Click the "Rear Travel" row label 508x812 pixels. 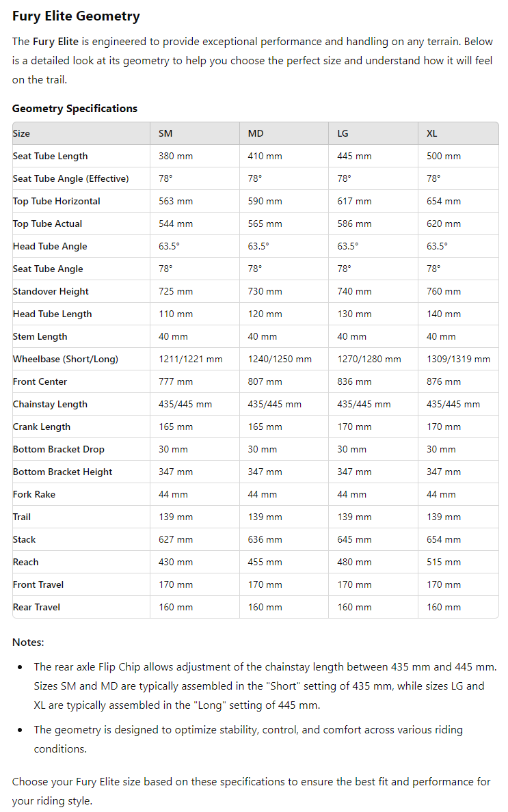click(36, 607)
